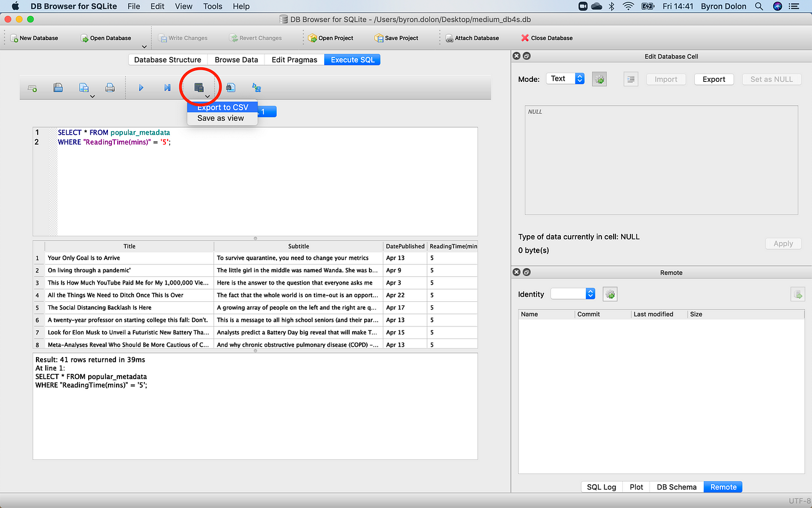Screen dimensions: 812x508
Task: Open the File menu
Action: [x=133, y=6]
